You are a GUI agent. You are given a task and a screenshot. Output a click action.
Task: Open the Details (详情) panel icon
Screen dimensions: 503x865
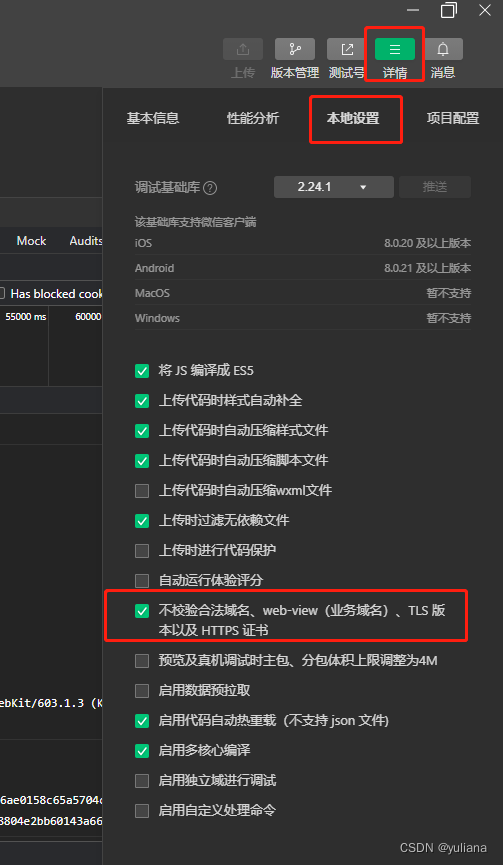395,49
